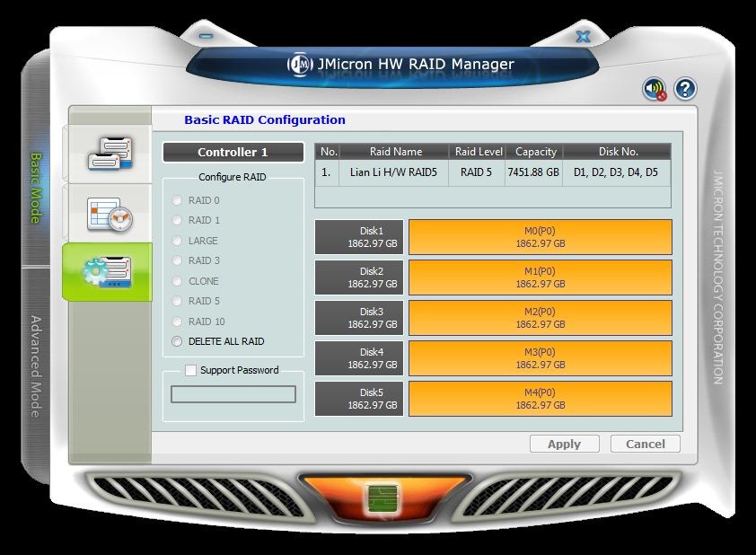
Task: Focus the password input field
Action: coord(233,394)
